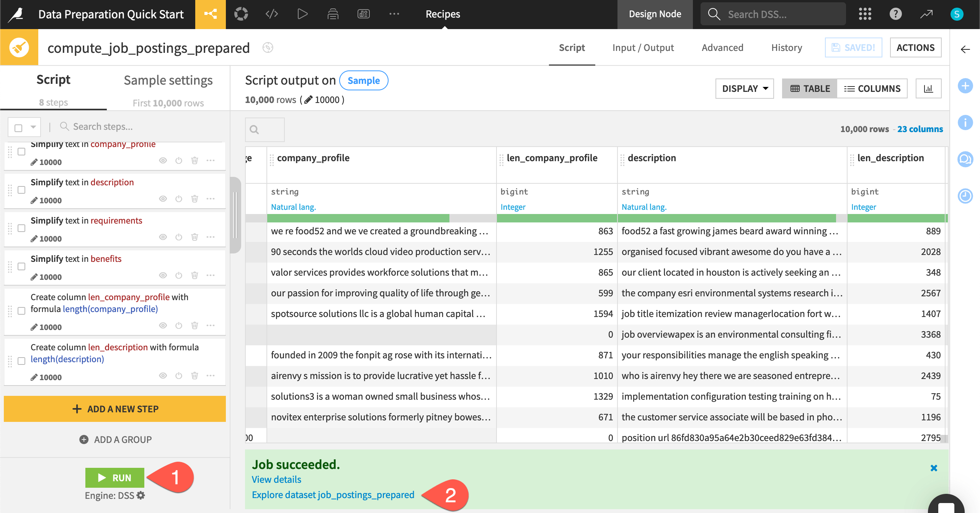Disable the Simplify text in requirements step
This screenshot has width=980, height=513.
[179, 237]
